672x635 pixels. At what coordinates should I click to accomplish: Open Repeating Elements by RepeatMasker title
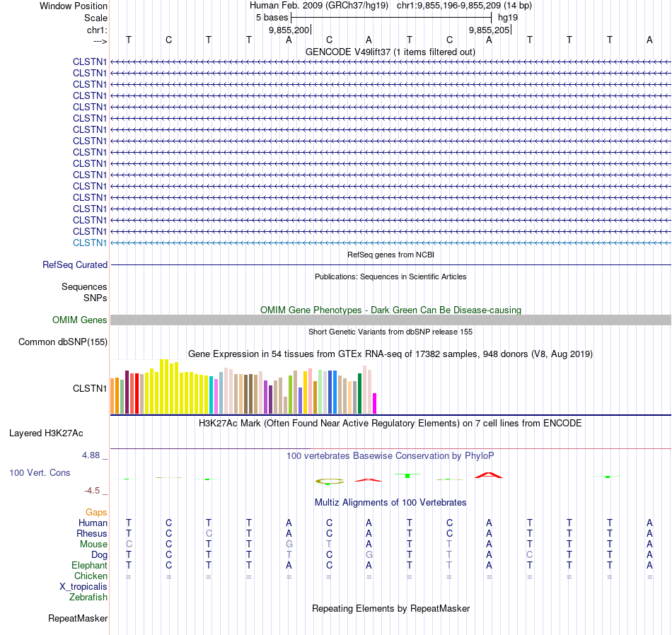pos(390,609)
